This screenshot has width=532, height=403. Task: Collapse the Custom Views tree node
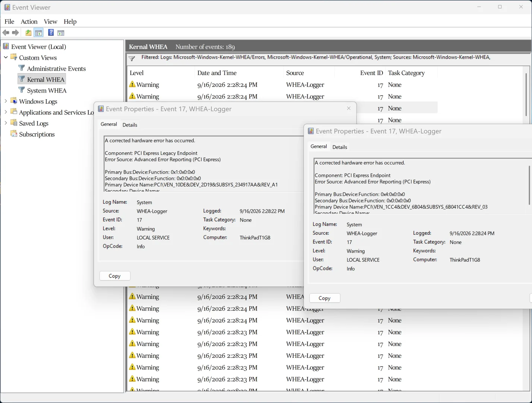(6, 57)
